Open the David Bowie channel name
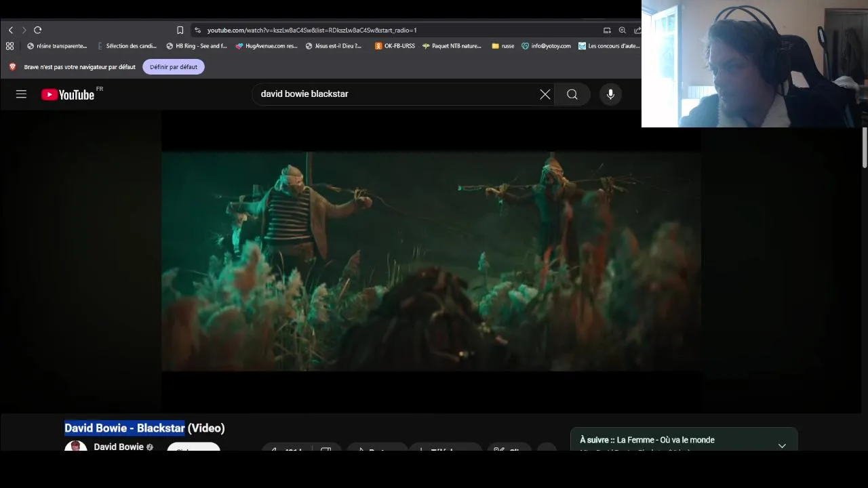 click(119, 447)
